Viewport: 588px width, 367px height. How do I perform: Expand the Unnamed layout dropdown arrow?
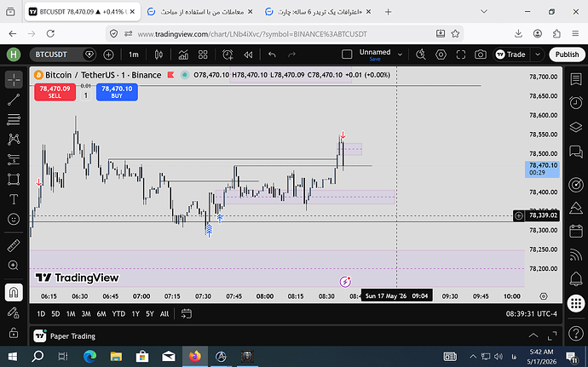click(x=400, y=54)
